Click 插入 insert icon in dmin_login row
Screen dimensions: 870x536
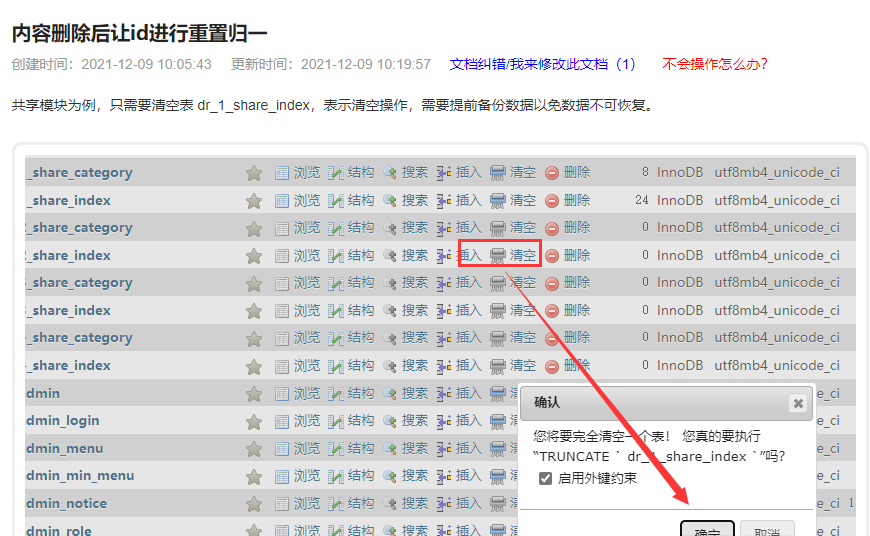(444, 421)
